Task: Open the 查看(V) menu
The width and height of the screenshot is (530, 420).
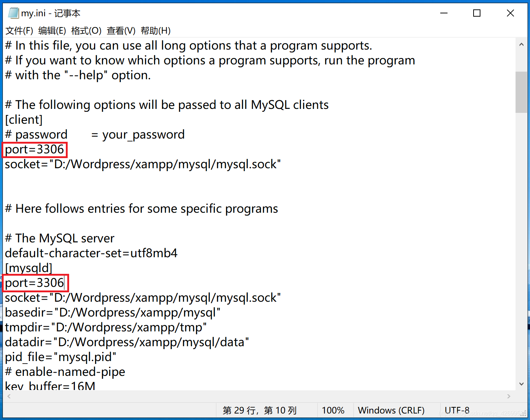Action: 121,31
